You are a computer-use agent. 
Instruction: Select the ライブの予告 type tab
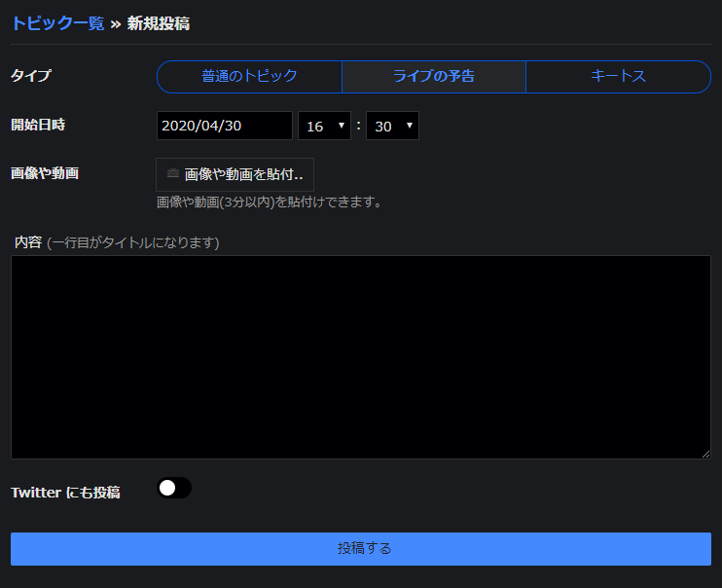coord(433,77)
